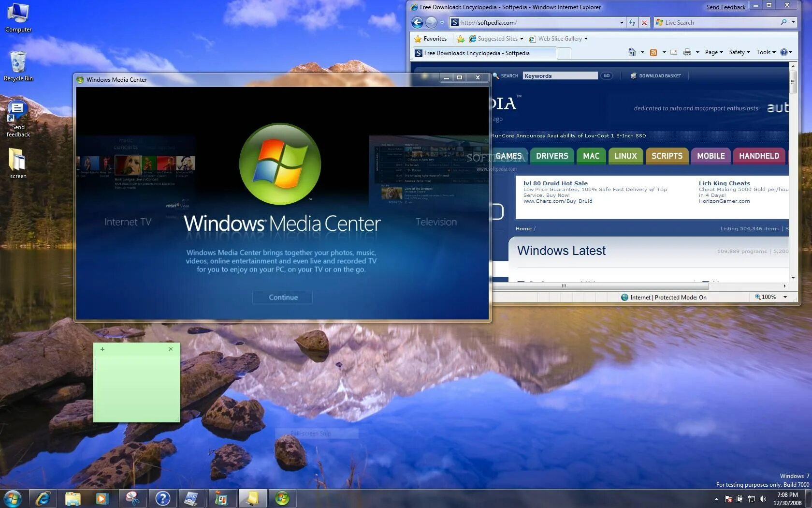Image resolution: width=812 pixels, height=508 pixels.
Task: Select Internet TV in Windows Media Center
Action: tap(128, 222)
